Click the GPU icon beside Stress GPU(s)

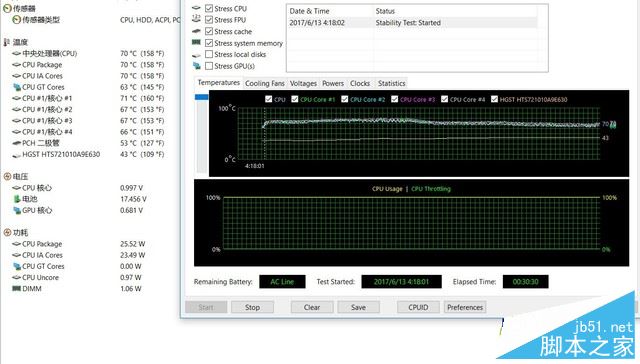(196, 66)
